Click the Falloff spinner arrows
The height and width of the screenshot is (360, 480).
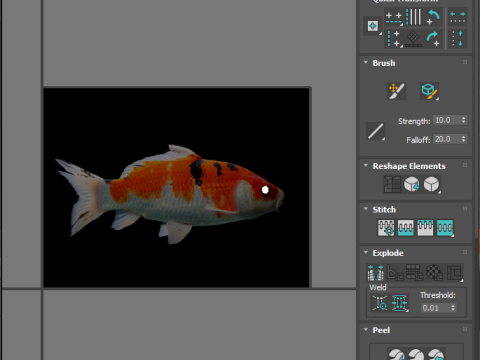[463, 139]
